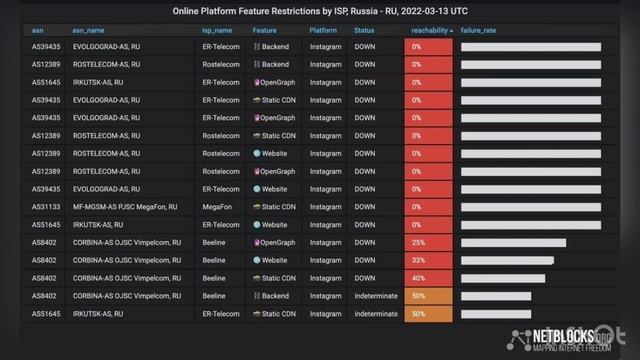Click Backend icon in Beeline indeterminate row
640x360 pixels.
click(x=257, y=296)
